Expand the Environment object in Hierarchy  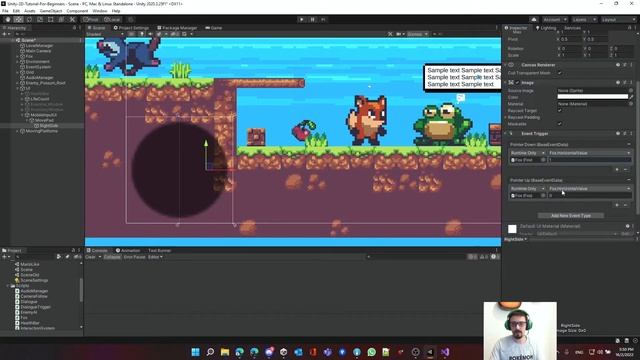pos(18,62)
